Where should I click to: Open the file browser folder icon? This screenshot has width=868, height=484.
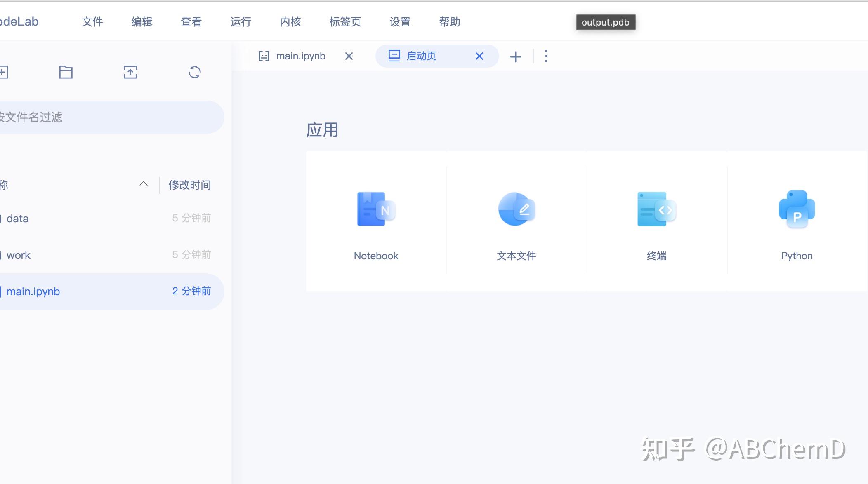click(x=66, y=72)
